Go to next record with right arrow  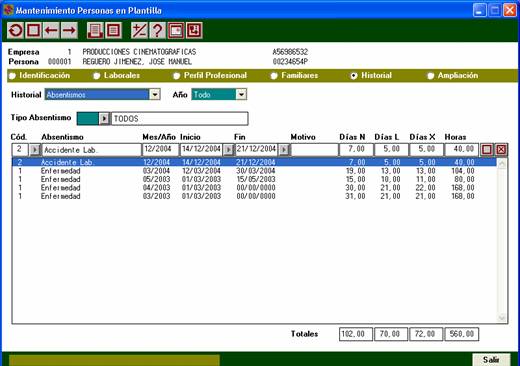pos(69,31)
